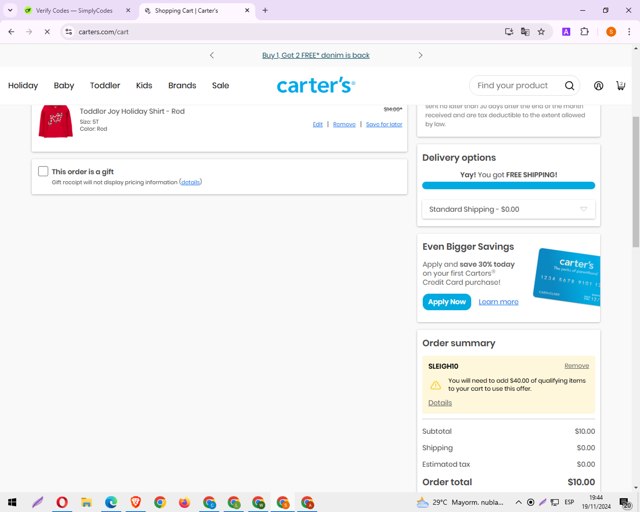Close the Verify Codes SimplyCodes tab

pyautogui.click(x=128, y=11)
